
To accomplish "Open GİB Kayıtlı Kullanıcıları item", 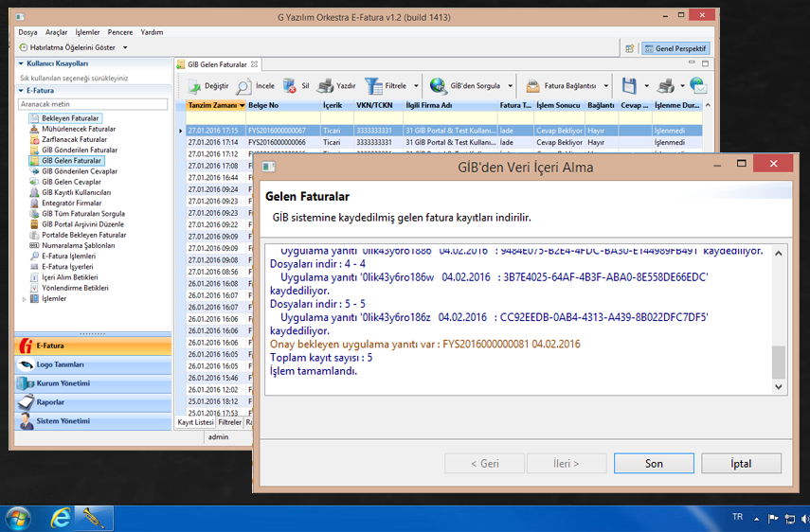I will (x=76, y=192).
